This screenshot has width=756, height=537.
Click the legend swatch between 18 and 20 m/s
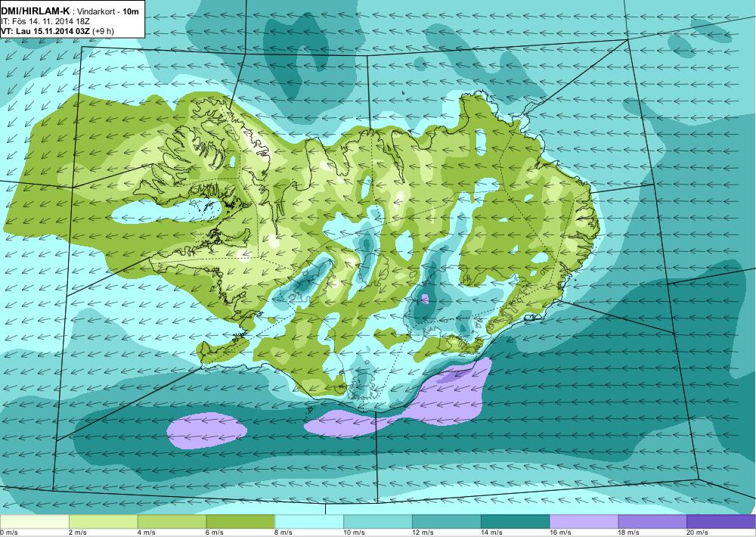[x=652, y=522]
